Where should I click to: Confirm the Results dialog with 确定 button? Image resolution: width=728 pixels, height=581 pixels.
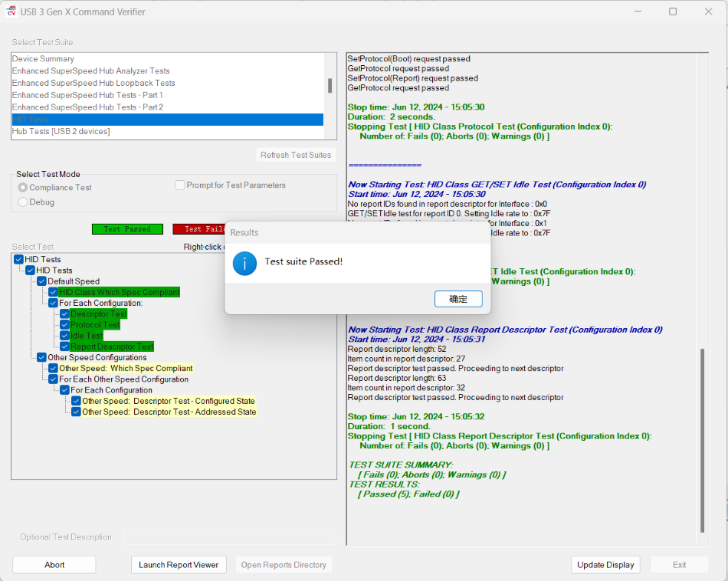pyautogui.click(x=458, y=299)
